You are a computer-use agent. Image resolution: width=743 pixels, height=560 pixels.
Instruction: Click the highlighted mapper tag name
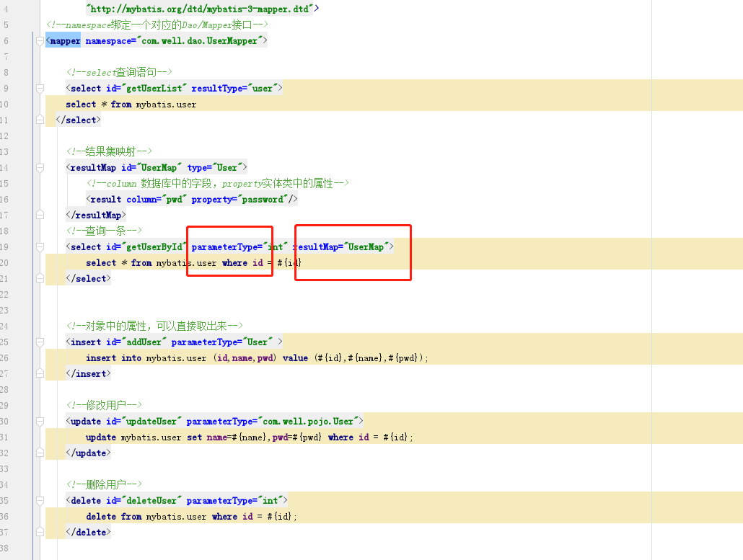click(x=65, y=40)
